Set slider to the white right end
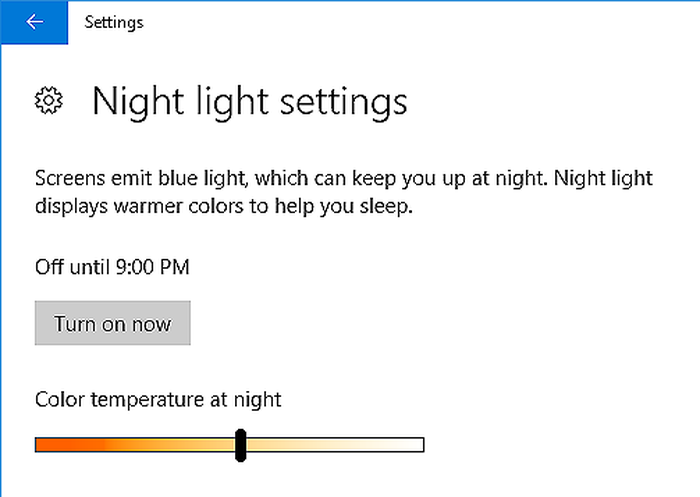 tap(421, 445)
